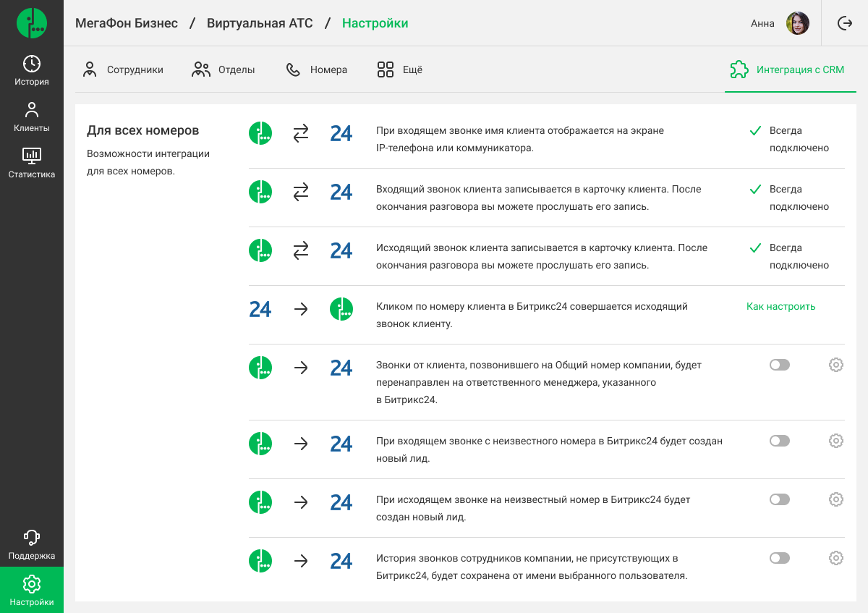
Task: Click right arrow in the Кликом по номеру row
Action: click(x=301, y=309)
